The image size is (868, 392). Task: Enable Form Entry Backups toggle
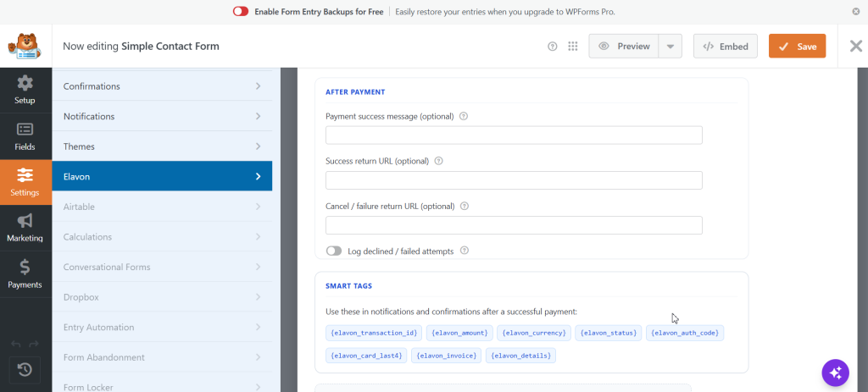point(241,12)
